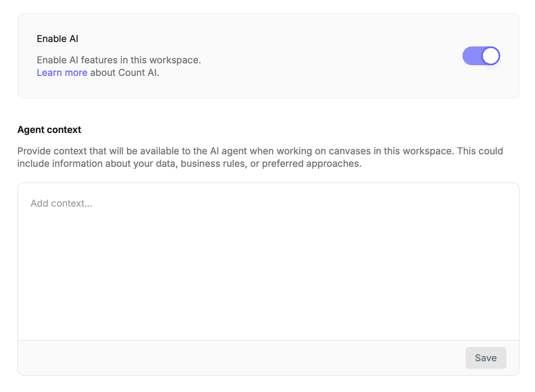Click the 'about Count AI.' text
Viewport: 535px width, 392px height.
point(124,73)
